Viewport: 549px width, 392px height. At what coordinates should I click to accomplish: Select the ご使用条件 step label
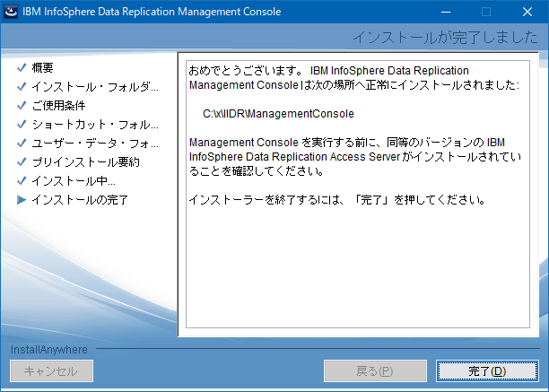[x=59, y=105]
